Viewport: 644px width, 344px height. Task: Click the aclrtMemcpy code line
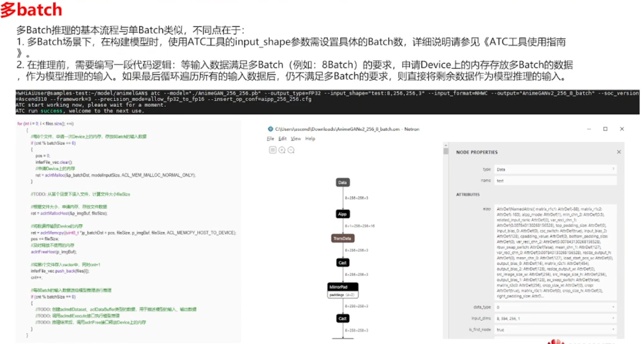[x=133, y=233]
